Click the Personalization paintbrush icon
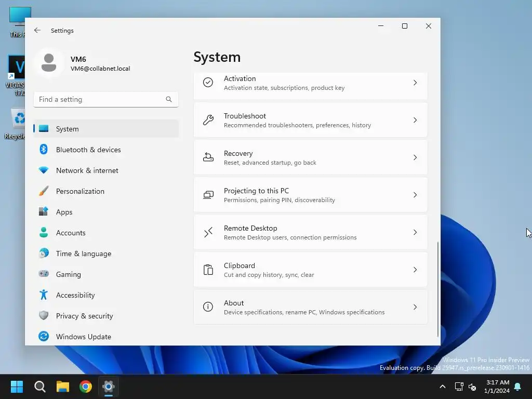 point(44,191)
